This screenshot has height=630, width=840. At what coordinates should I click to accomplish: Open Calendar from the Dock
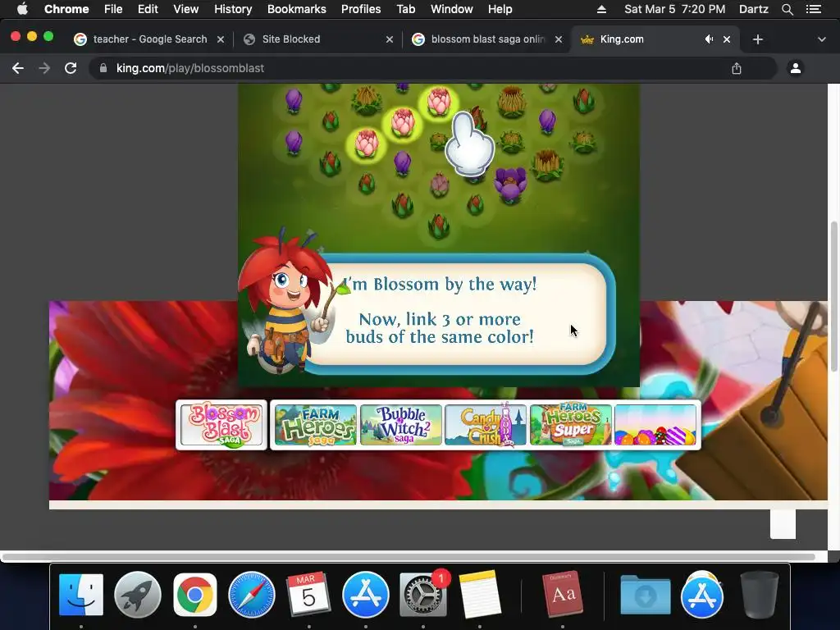click(x=308, y=595)
